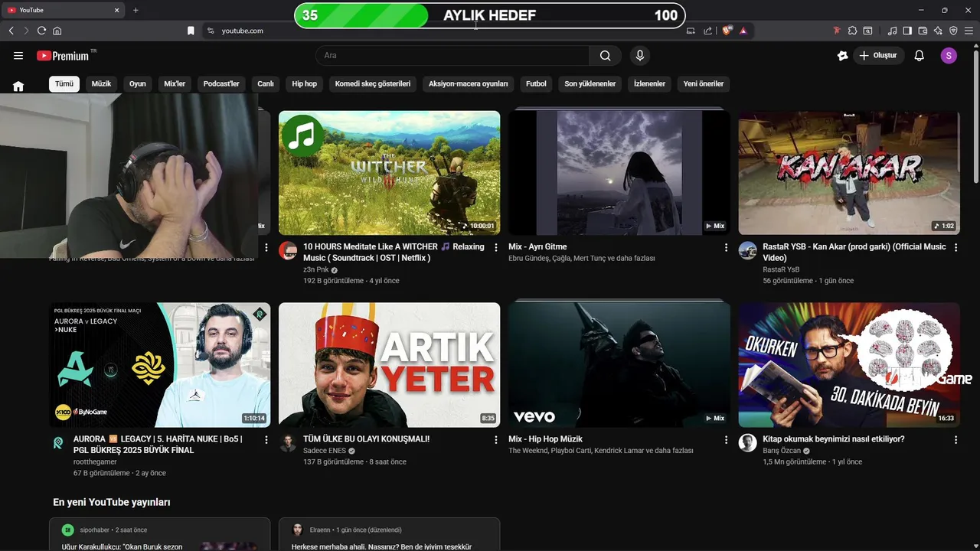The image size is (980, 551).
Task: Open the Brave Rewards triangle icon
Action: pyautogui.click(x=743, y=31)
